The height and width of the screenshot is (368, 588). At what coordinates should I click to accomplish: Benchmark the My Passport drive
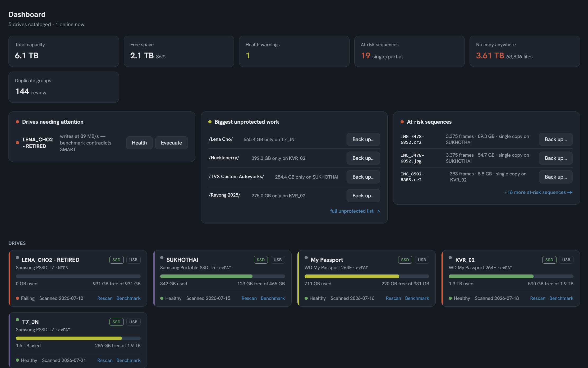coord(417,298)
